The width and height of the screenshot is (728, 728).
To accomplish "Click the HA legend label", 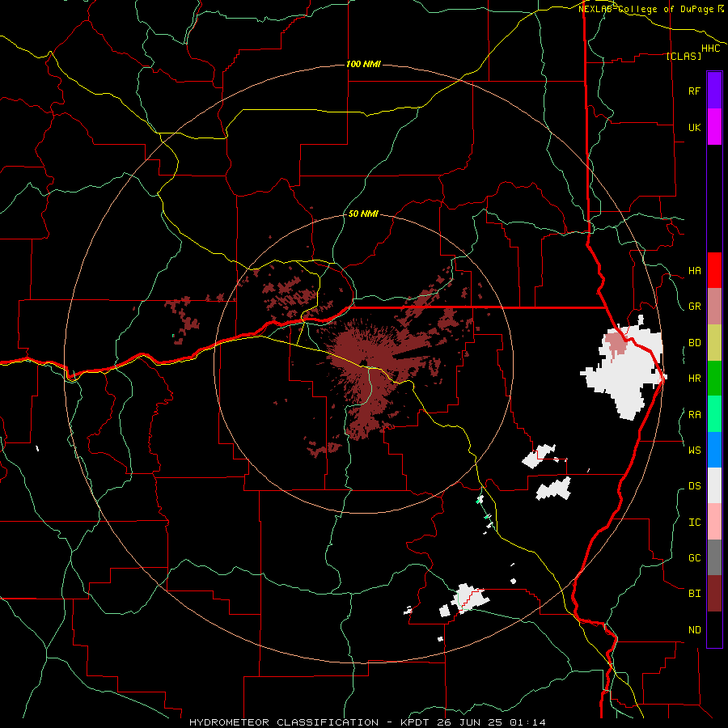I will [694, 270].
